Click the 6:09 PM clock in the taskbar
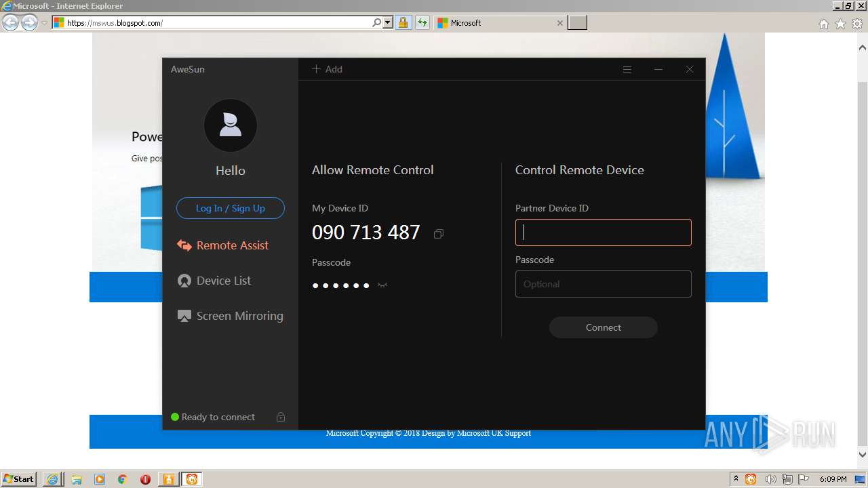 pos(833,479)
